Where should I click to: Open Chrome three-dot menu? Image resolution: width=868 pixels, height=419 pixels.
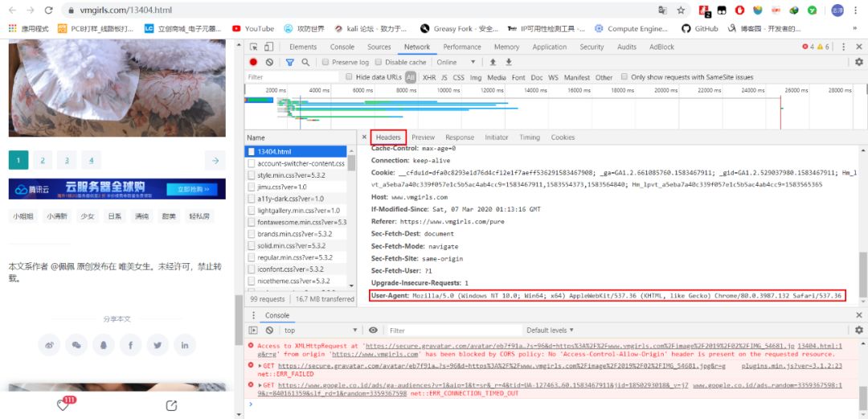[857, 10]
